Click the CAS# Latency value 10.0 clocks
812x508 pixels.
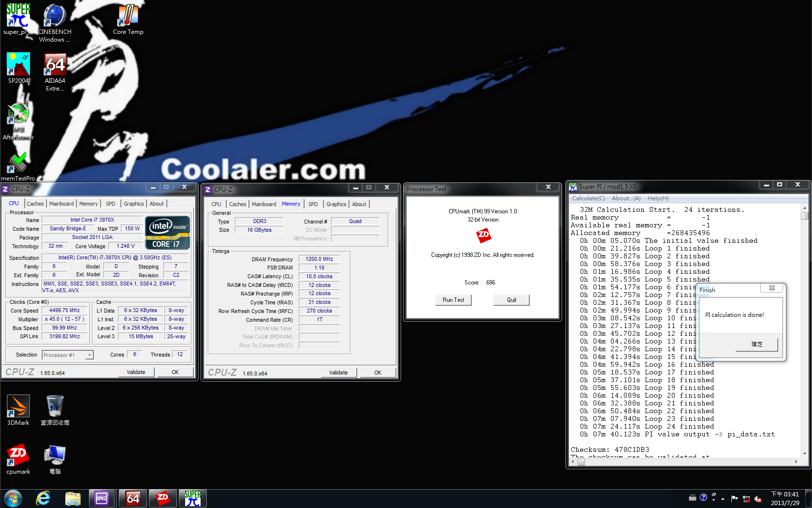pos(319,277)
